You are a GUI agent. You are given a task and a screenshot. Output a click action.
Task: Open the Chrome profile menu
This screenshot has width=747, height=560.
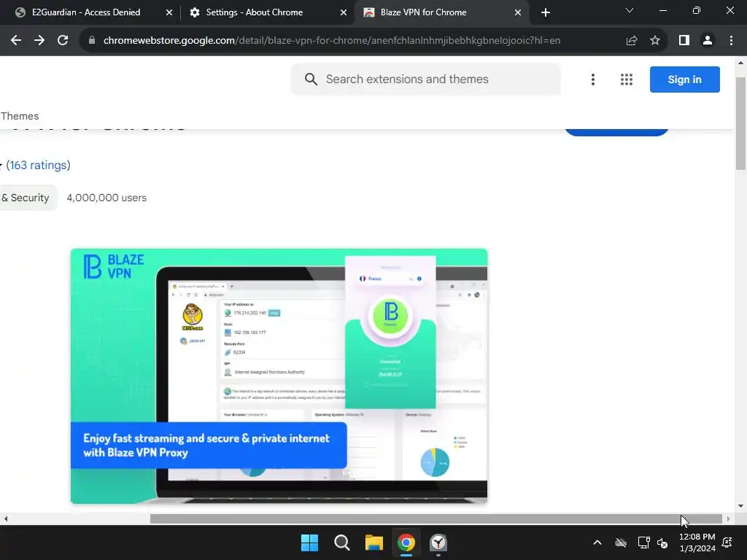click(708, 41)
